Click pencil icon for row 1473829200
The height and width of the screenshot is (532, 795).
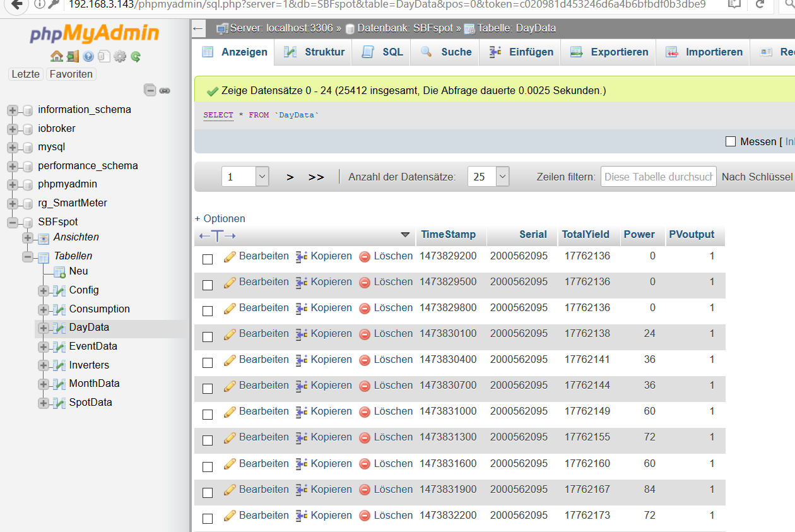230,256
